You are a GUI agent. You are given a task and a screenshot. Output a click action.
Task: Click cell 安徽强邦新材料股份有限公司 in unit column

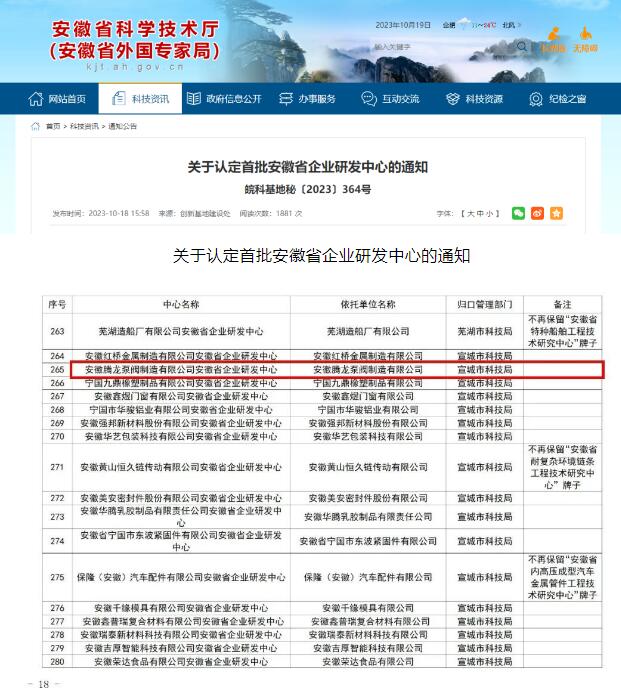(368, 423)
